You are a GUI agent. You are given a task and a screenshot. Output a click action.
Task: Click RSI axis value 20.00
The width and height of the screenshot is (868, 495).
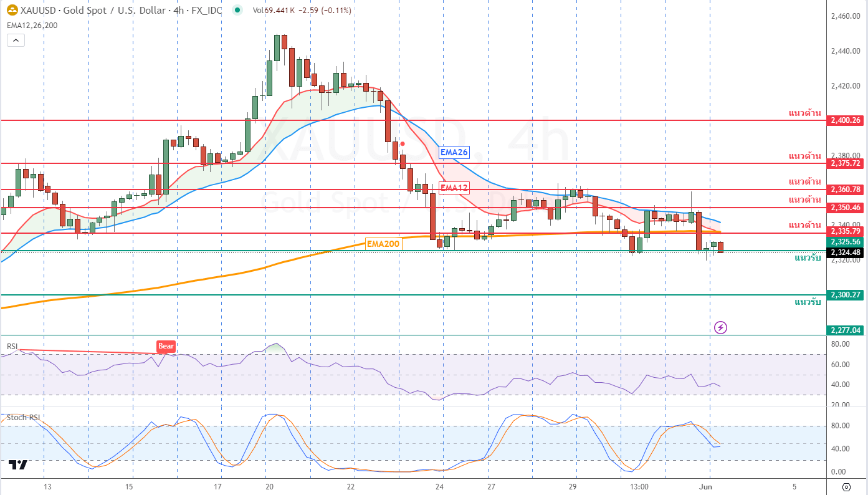coord(840,405)
